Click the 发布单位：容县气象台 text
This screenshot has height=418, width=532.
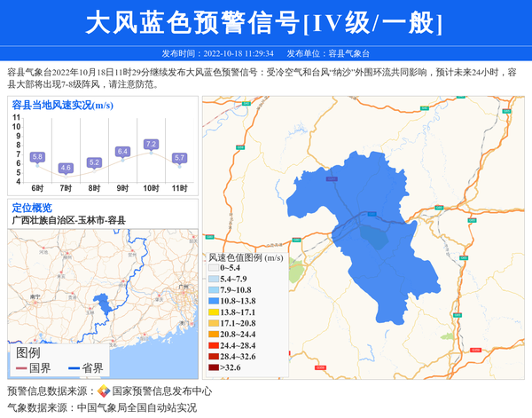pyautogui.click(x=328, y=53)
